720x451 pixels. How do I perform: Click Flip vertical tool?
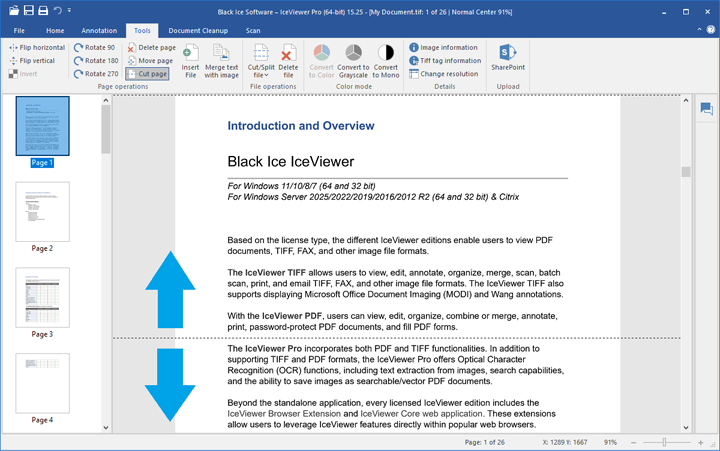point(32,61)
